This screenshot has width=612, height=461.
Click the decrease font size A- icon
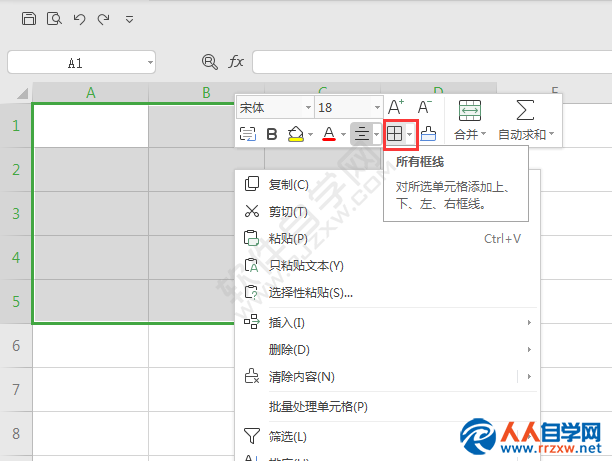[x=425, y=107]
